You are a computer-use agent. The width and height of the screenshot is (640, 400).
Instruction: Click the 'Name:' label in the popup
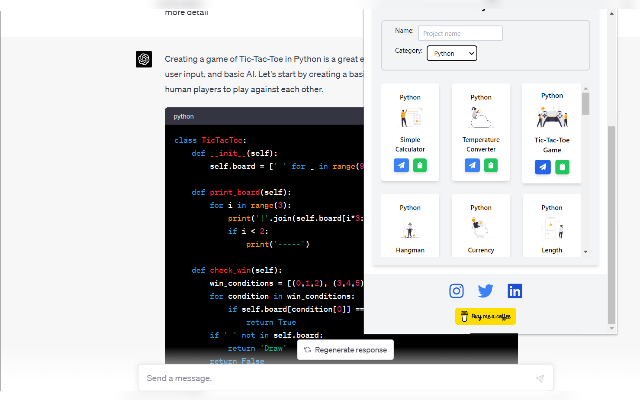404,31
